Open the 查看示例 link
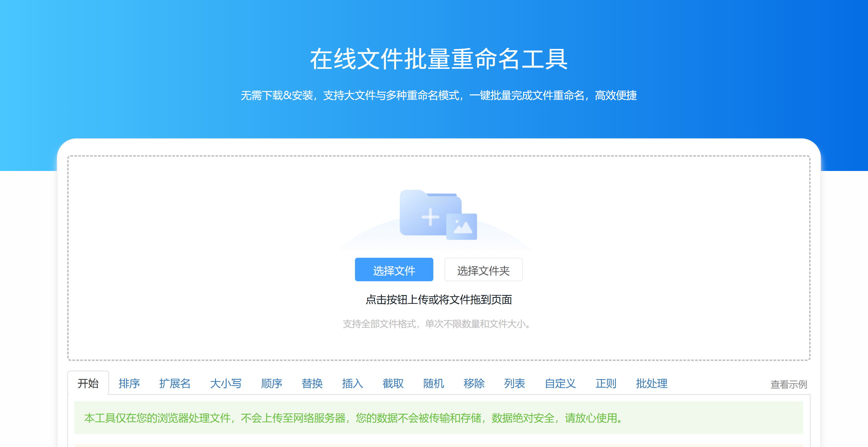Screen dimensions: 868x447 pyautogui.click(x=788, y=384)
